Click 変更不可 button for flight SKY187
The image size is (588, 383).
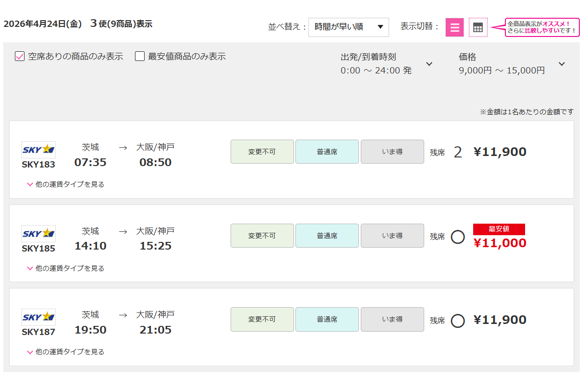click(262, 319)
